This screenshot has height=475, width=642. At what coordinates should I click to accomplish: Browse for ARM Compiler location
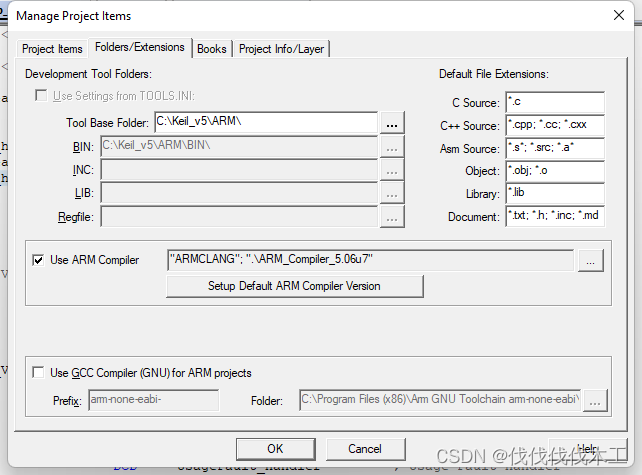[590, 260]
